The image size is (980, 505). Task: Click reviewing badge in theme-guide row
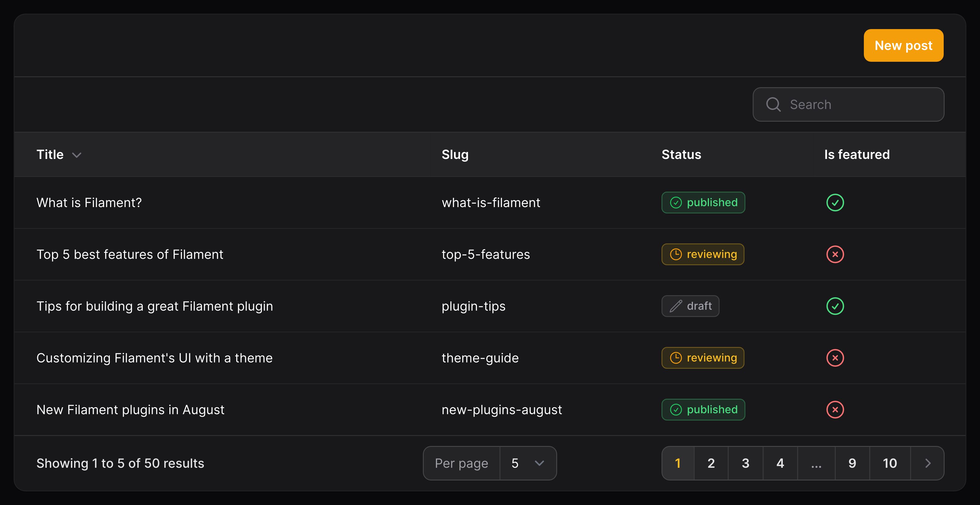coord(703,358)
